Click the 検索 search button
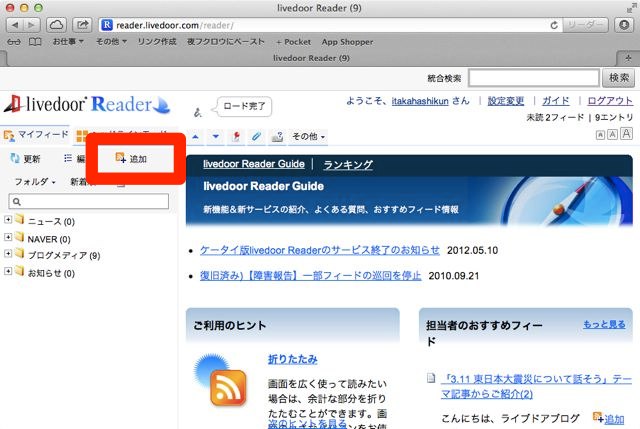Viewport: 640px width, 429px height. (618, 78)
